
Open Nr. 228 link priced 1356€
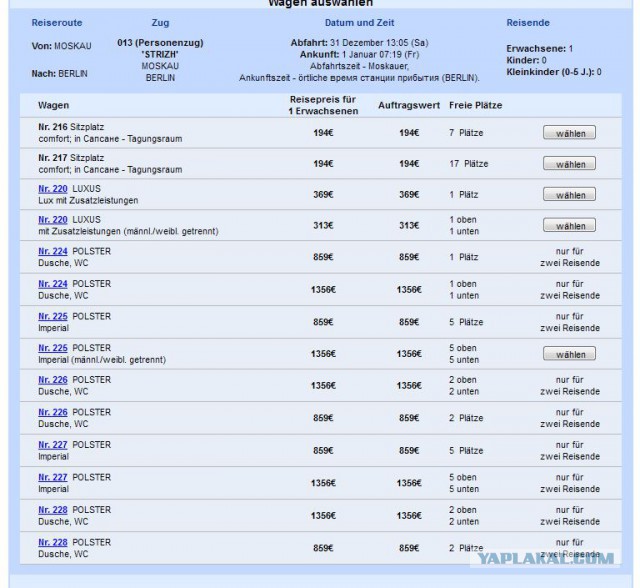(x=53, y=510)
